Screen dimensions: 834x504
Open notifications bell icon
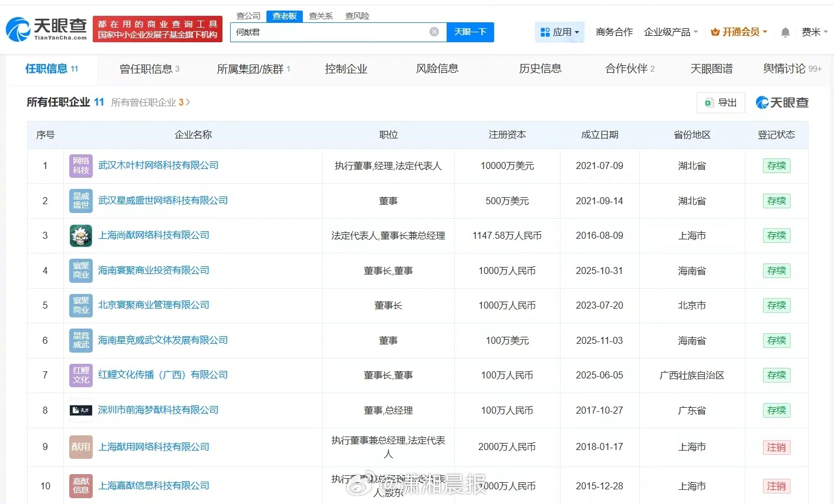[785, 32]
